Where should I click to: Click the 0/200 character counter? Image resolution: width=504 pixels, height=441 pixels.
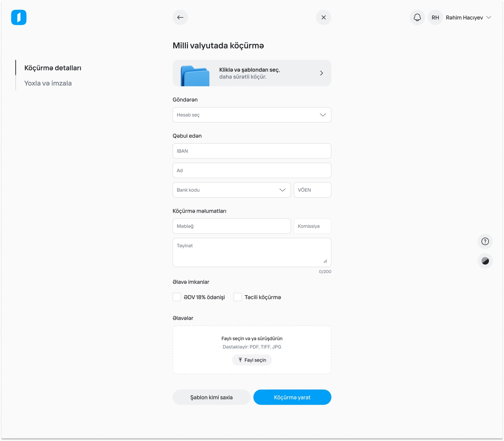click(325, 272)
